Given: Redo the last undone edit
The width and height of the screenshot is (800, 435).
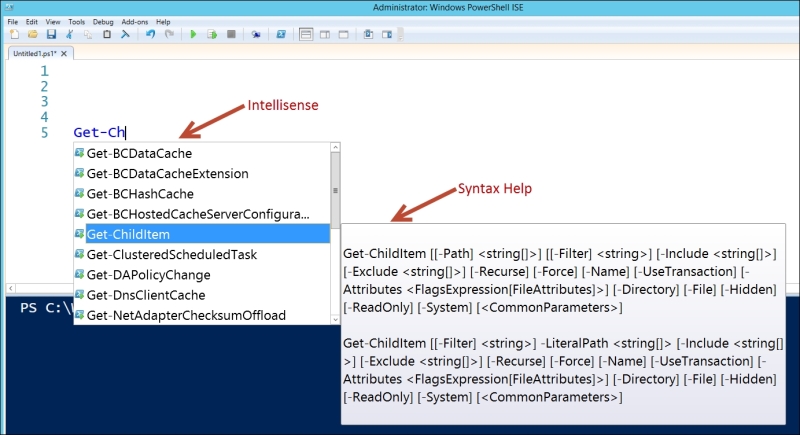Looking at the screenshot, I should pyautogui.click(x=169, y=34).
